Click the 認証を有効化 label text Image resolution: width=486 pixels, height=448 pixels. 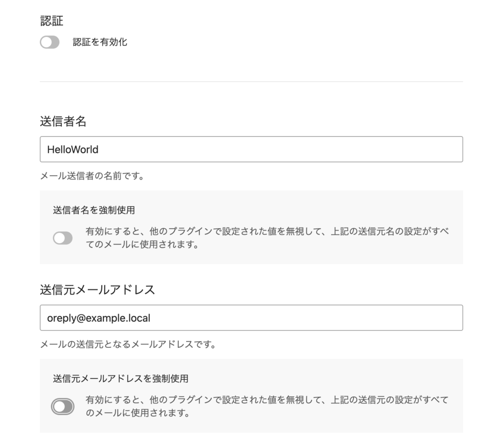100,43
